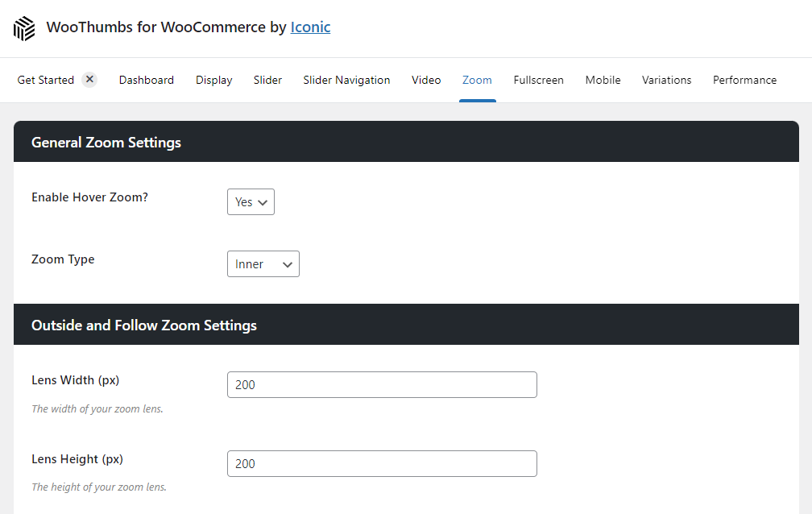Viewport: 812px width, 514px height.
Task: Open the Fullscreen settings tab
Action: pyautogui.click(x=538, y=80)
